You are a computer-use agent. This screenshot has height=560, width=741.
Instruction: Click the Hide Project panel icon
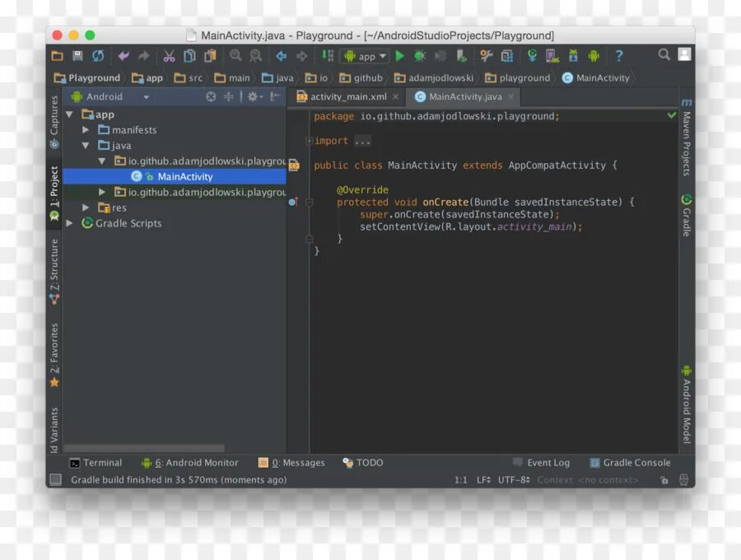click(x=275, y=97)
